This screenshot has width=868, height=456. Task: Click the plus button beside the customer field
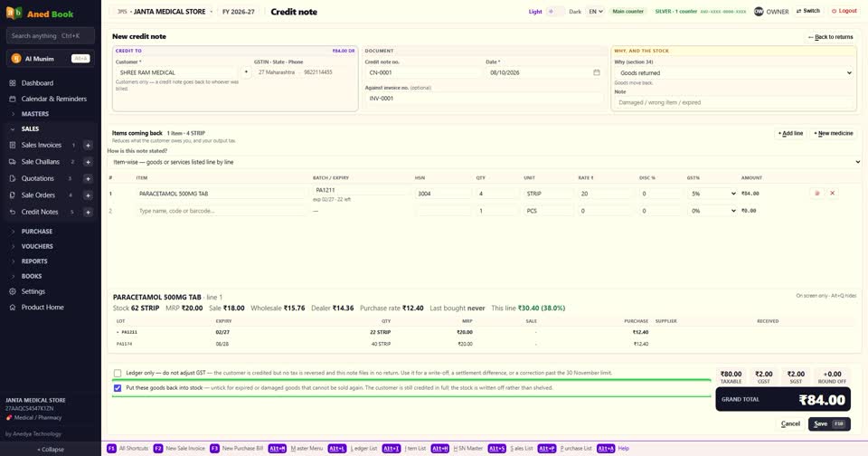click(x=246, y=72)
